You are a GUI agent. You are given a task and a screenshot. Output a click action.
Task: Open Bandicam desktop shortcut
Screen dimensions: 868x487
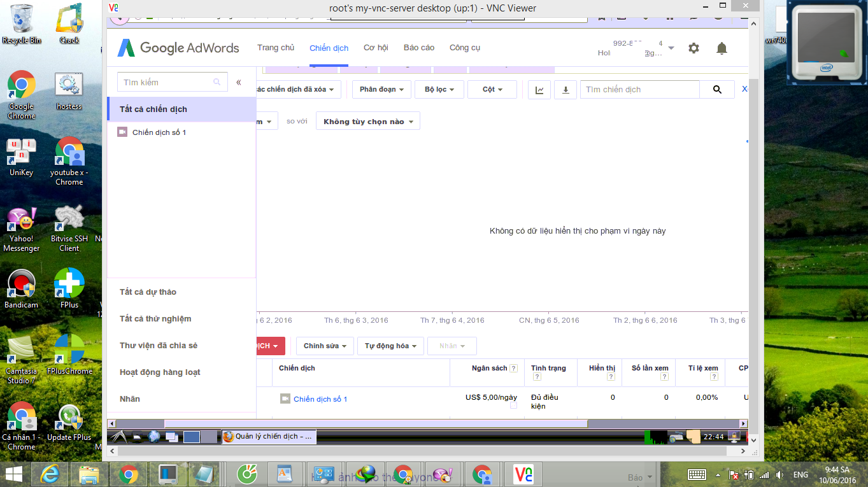[x=21, y=288]
